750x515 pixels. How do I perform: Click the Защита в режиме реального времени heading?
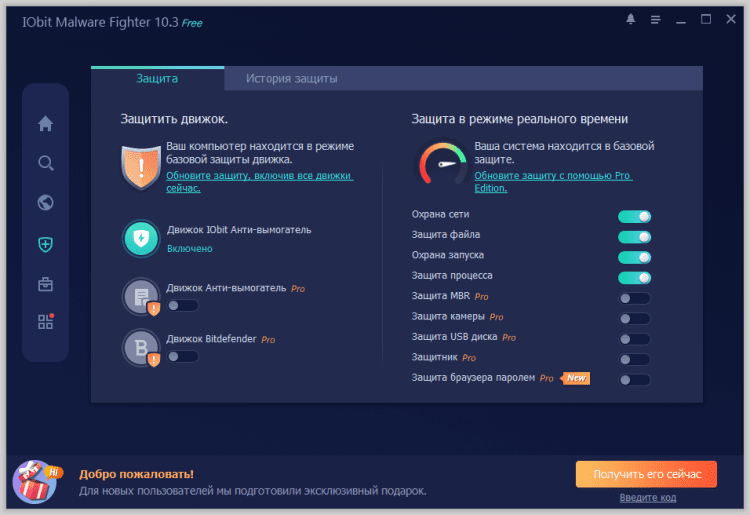(519, 119)
